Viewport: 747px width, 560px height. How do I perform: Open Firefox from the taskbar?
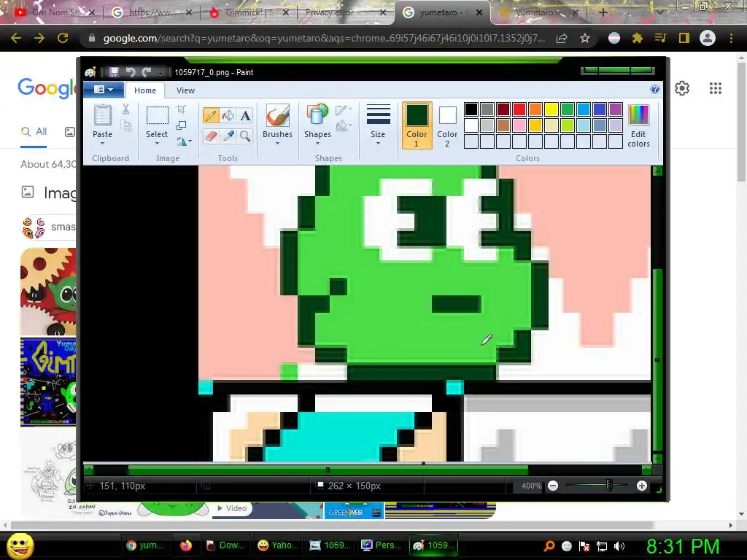tap(186, 545)
